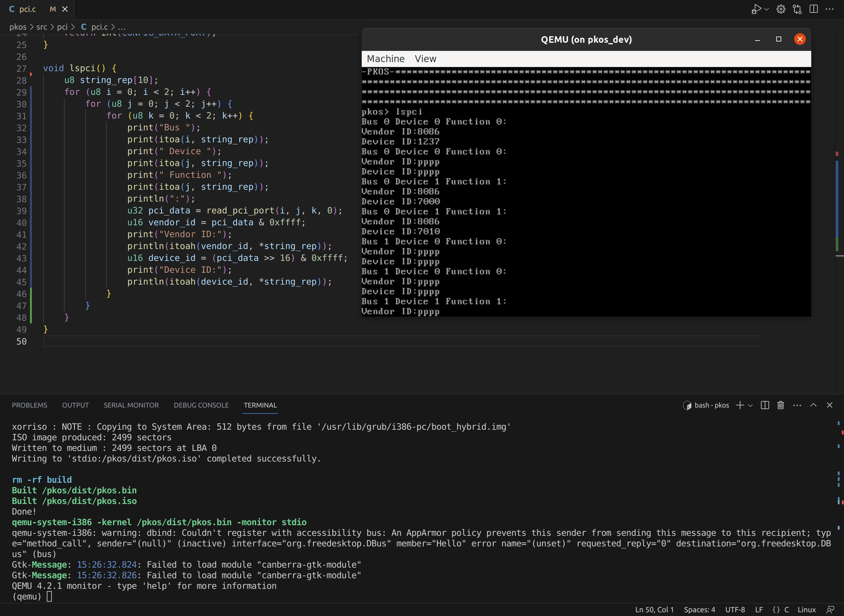Open the run/debug dropdown arrow
The width and height of the screenshot is (844, 616).
click(x=766, y=9)
